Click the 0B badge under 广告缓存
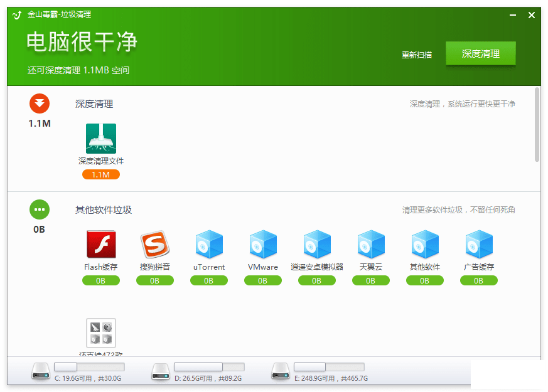 pyautogui.click(x=479, y=280)
